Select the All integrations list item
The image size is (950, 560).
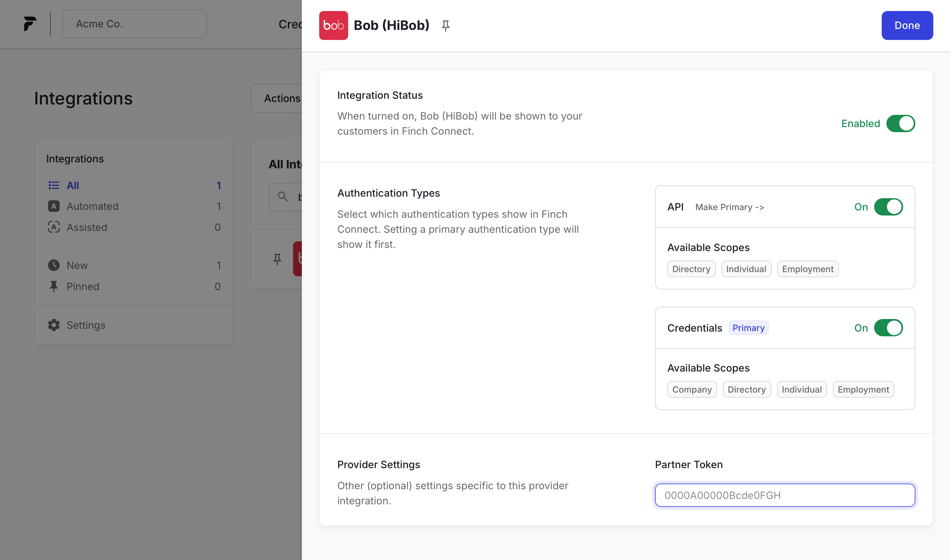click(73, 185)
